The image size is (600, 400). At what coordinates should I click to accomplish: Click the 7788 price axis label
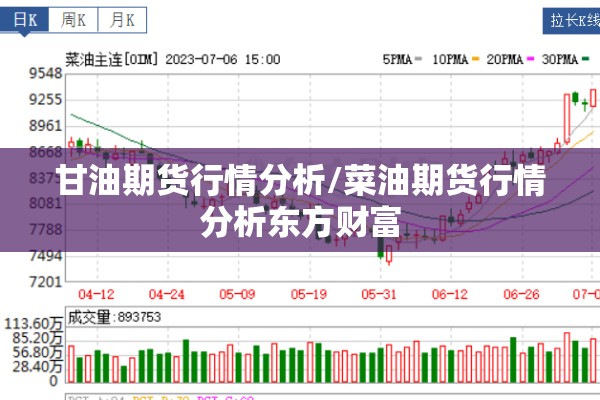click(46, 229)
